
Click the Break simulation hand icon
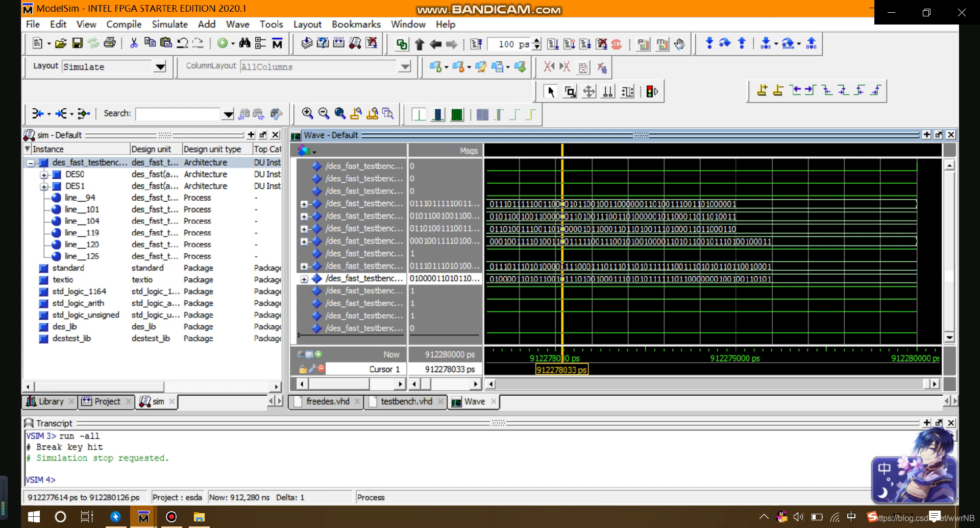[x=679, y=44]
